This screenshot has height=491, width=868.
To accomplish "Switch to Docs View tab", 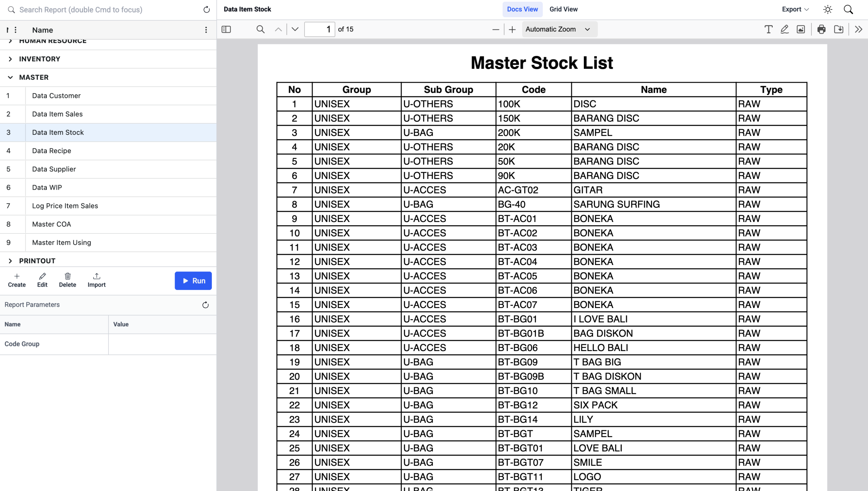I will (522, 9).
